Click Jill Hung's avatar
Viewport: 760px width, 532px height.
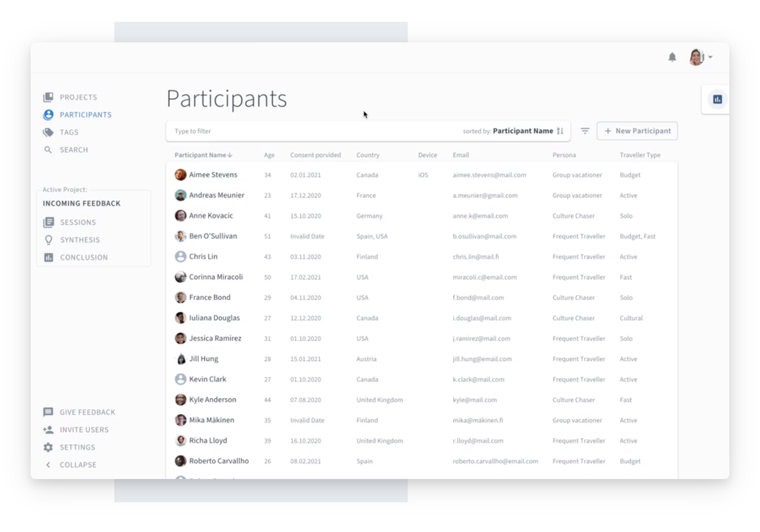pyautogui.click(x=181, y=358)
